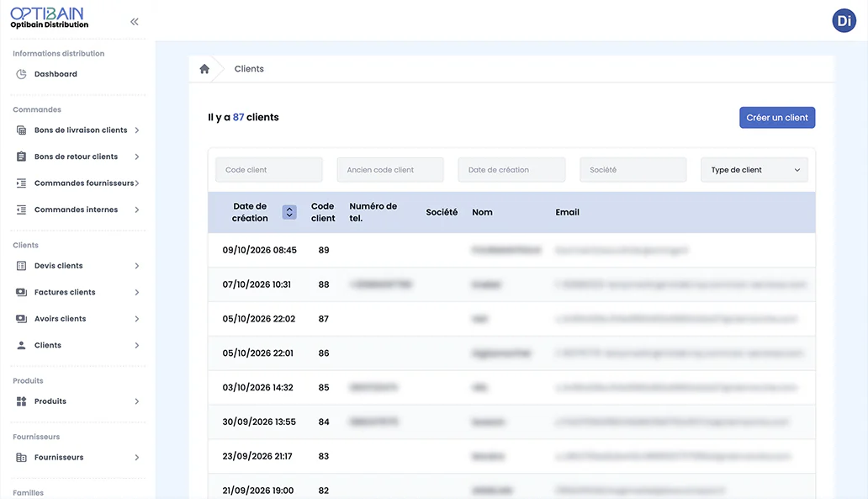The height and width of the screenshot is (499, 868).
Task: Click the Devis clients document icon
Action: point(21,266)
